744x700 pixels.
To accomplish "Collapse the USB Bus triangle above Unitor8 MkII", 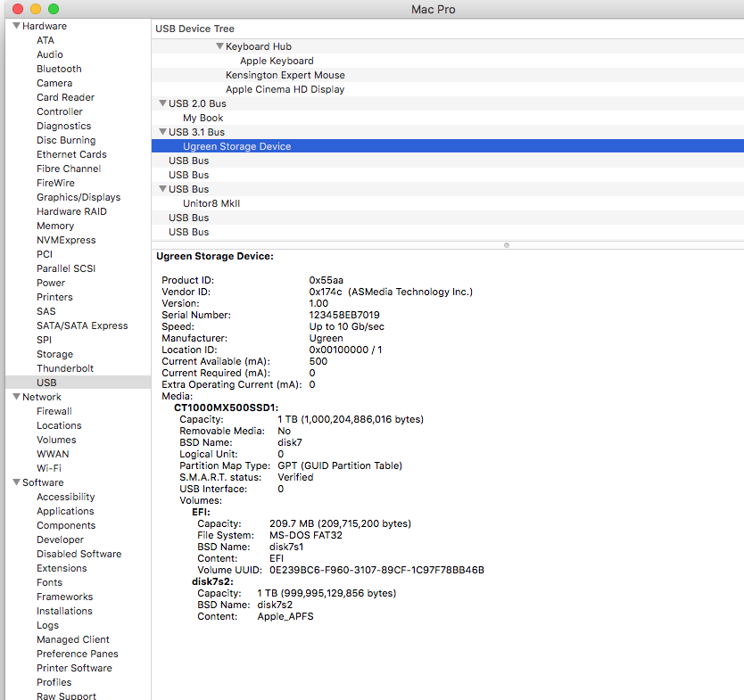I will tap(162, 189).
